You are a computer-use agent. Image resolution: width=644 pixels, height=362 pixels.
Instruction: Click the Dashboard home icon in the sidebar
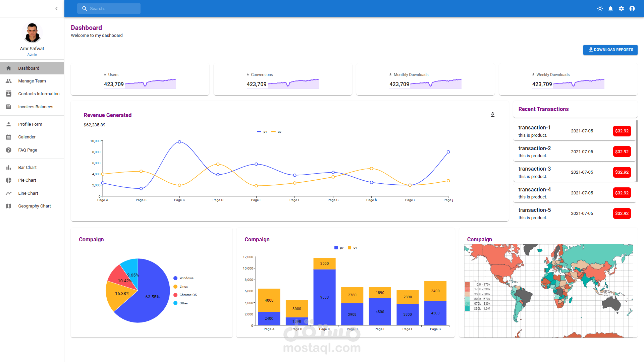[x=9, y=68]
